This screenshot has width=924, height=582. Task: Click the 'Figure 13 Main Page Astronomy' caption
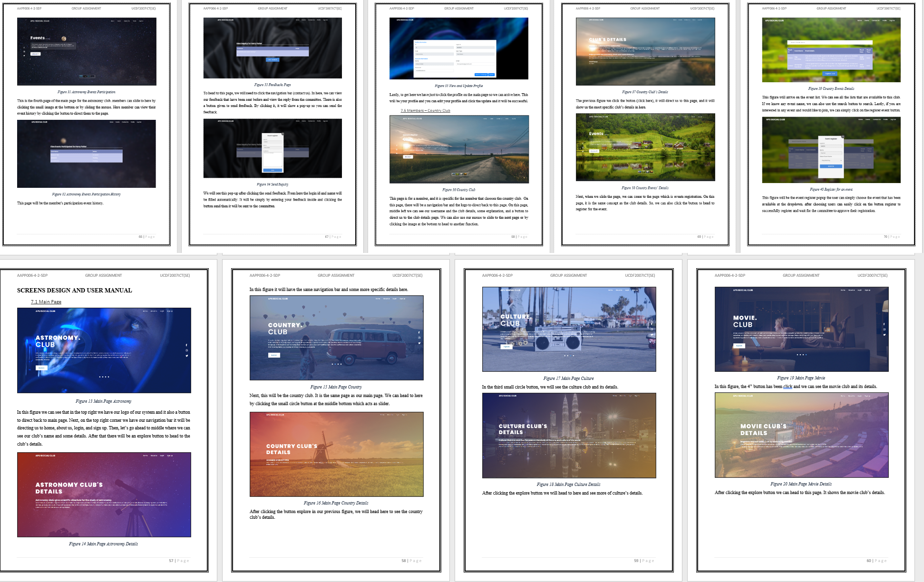[103, 401]
